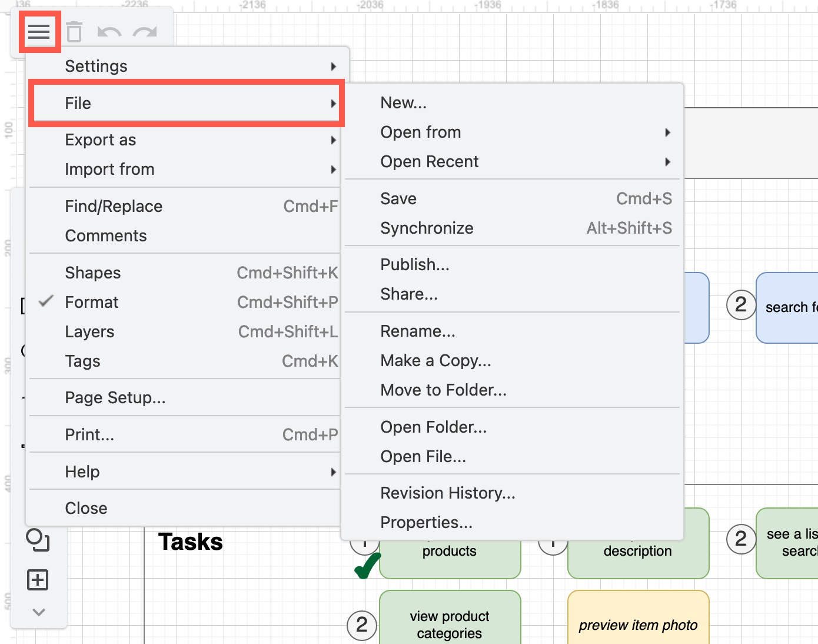Click Close at the menu bottom
Viewport: 818px width, 644px height.
(x=86, y=507)
